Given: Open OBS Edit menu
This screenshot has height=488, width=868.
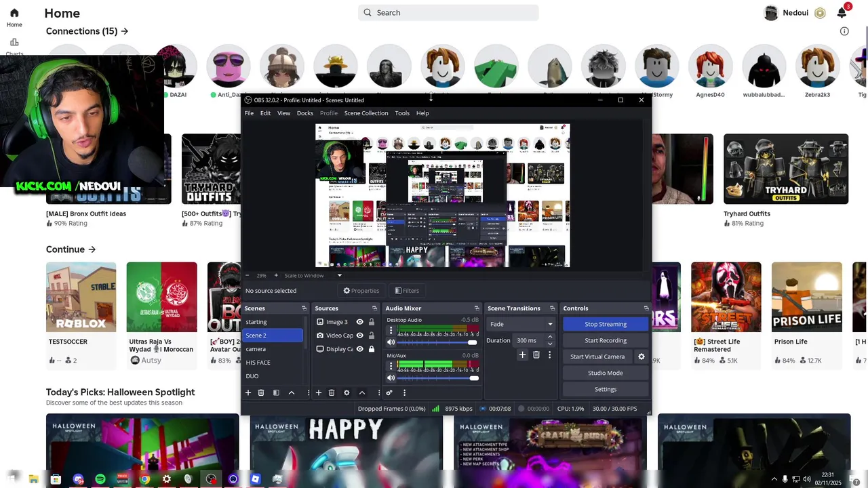Looking at the screenshot, I should tap(265, 113).
